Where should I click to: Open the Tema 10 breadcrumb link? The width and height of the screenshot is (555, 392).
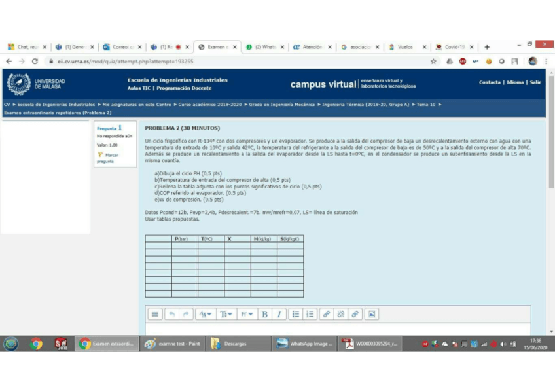[427, 104]
